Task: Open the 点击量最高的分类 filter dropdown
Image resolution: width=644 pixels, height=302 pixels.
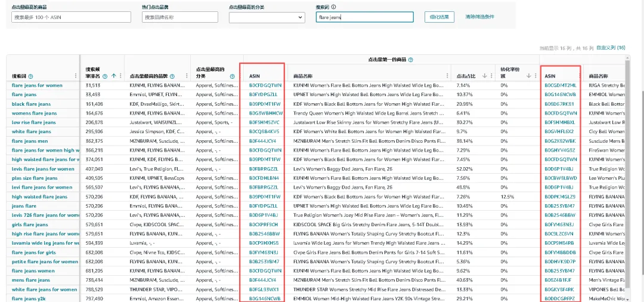Action: tap(267, 17)
